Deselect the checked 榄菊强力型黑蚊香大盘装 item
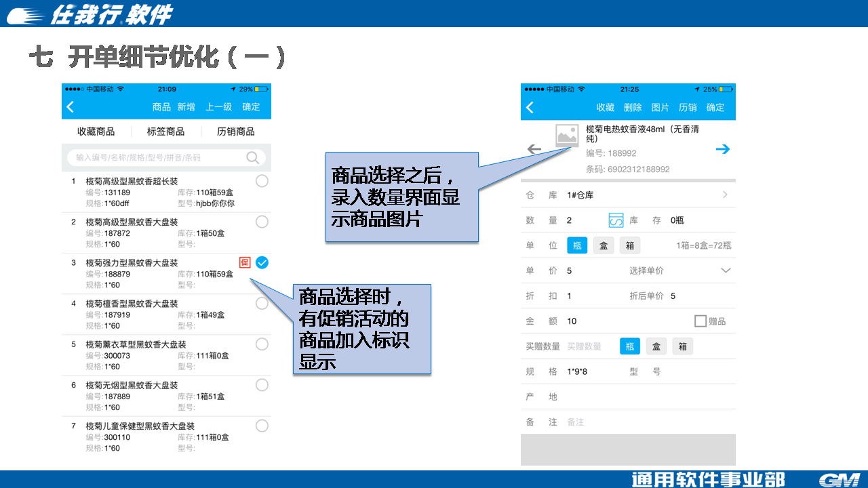Screen dimensions: 868x488 [x=262, y=262]
